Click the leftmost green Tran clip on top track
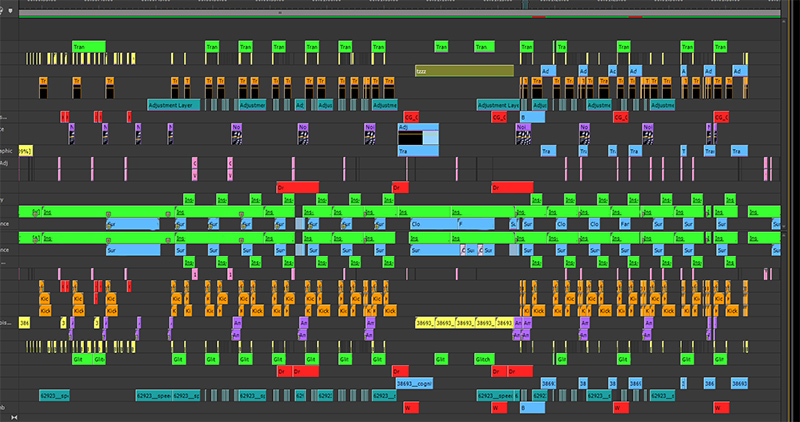The height and width of the screenshot is (422, 800). [88, 47]
